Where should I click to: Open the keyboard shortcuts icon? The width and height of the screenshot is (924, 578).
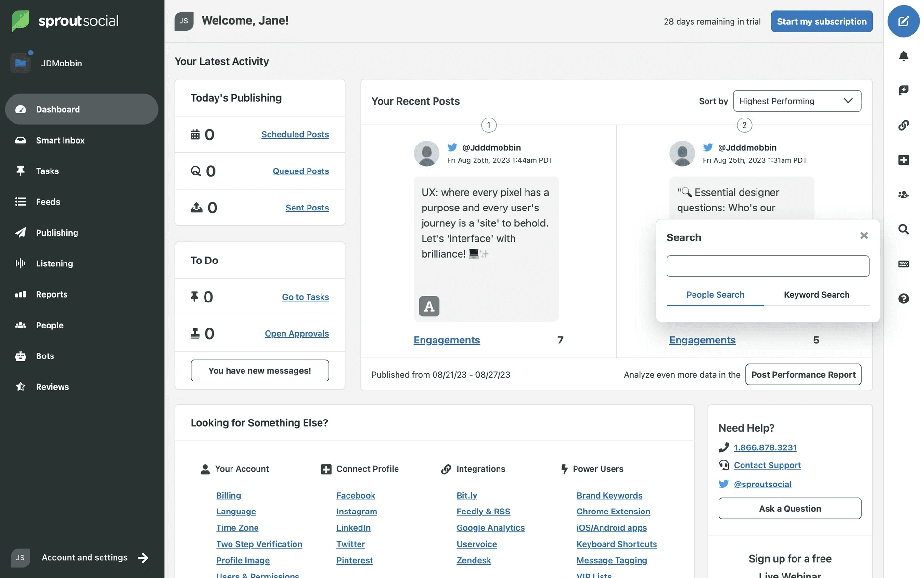coord(903,264)
